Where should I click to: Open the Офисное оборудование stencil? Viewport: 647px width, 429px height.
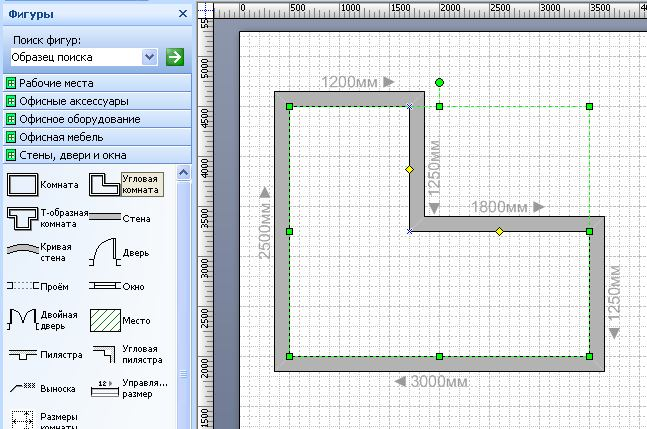coord(97,119)
